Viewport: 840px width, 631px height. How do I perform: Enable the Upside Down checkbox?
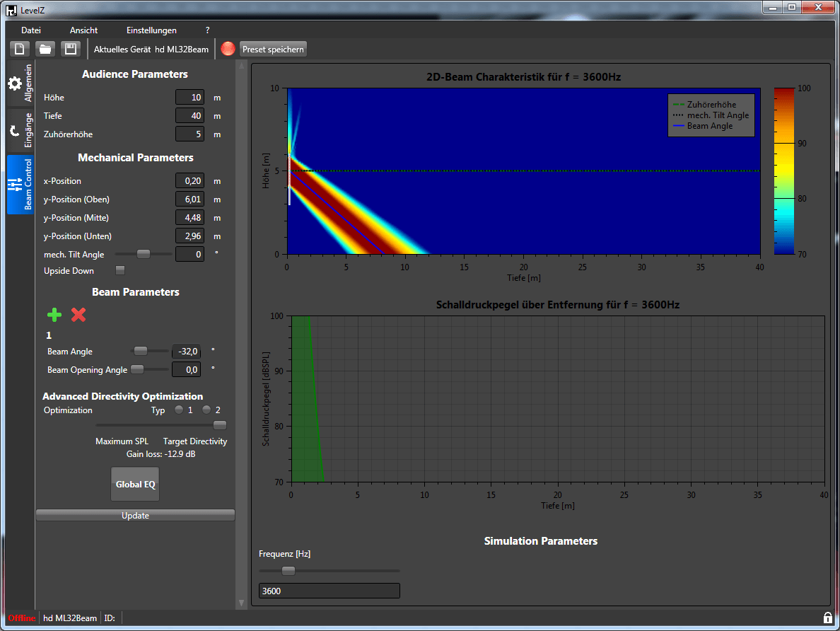[120, 270]
